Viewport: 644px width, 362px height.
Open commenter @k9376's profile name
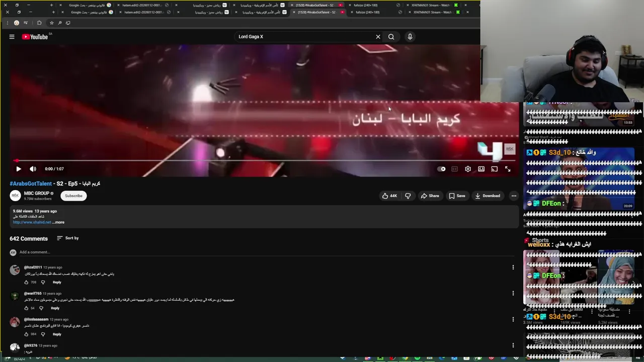click(31, 345)
